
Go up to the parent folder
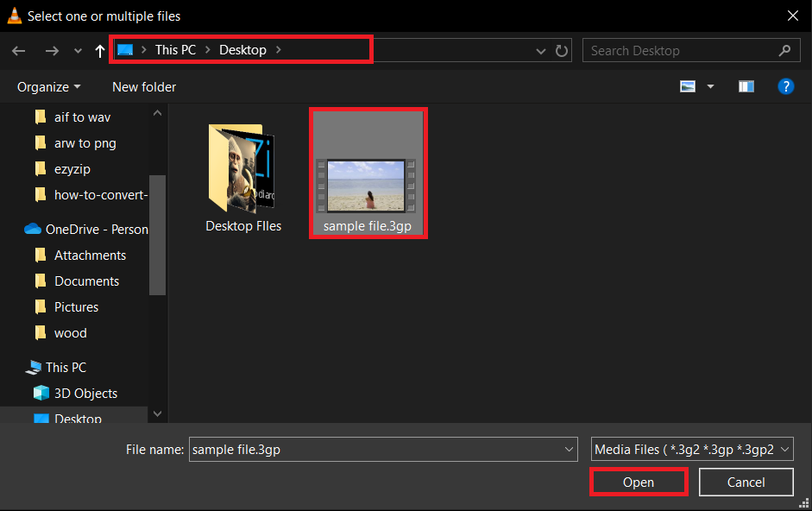(x=99, y=50)
